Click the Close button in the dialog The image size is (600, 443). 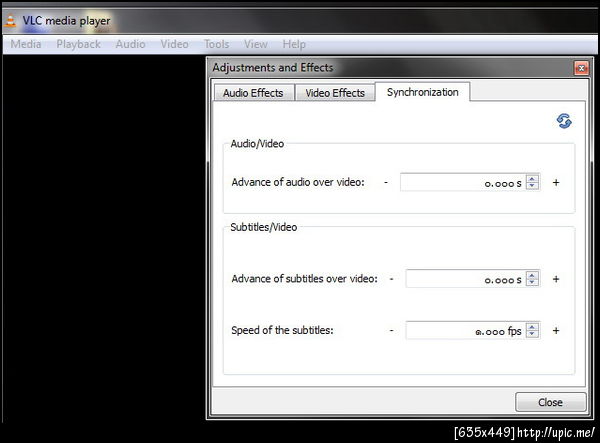(x=551, y=402)
